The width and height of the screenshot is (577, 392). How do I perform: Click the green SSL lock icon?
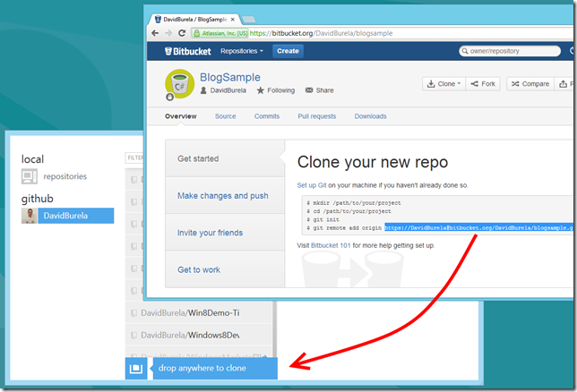click(x=196, y=33)
